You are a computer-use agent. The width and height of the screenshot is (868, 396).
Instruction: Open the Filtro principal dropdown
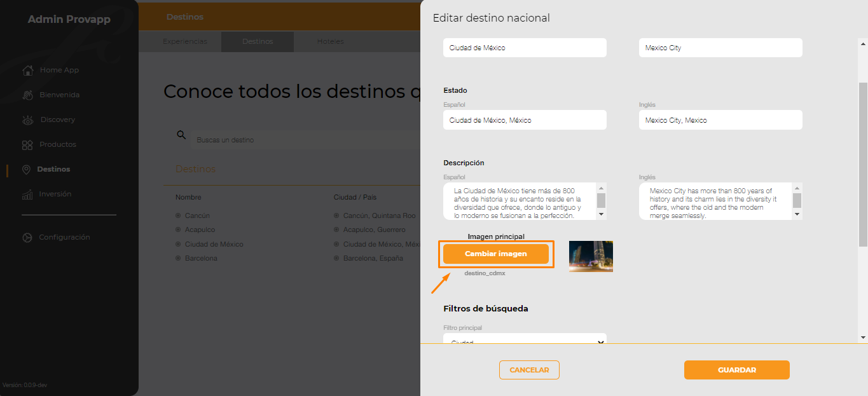tap(525, 339)
